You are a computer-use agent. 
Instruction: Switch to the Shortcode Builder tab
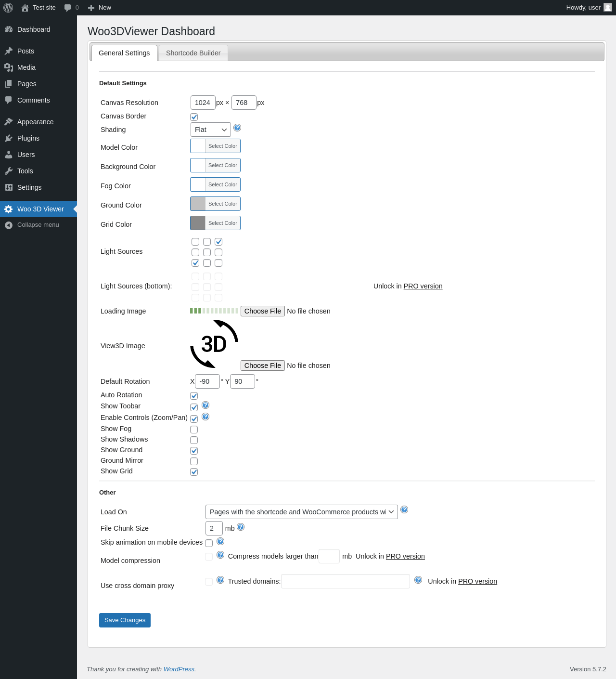[193, 53]
